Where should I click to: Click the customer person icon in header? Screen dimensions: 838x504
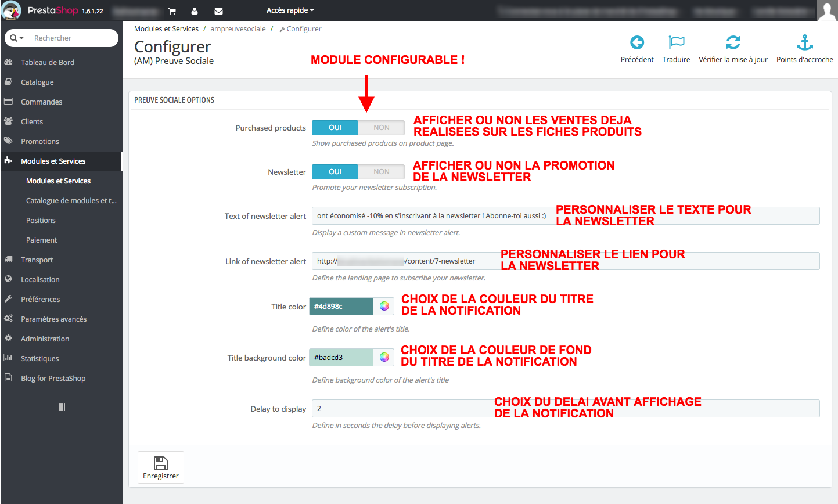(195, 11)
